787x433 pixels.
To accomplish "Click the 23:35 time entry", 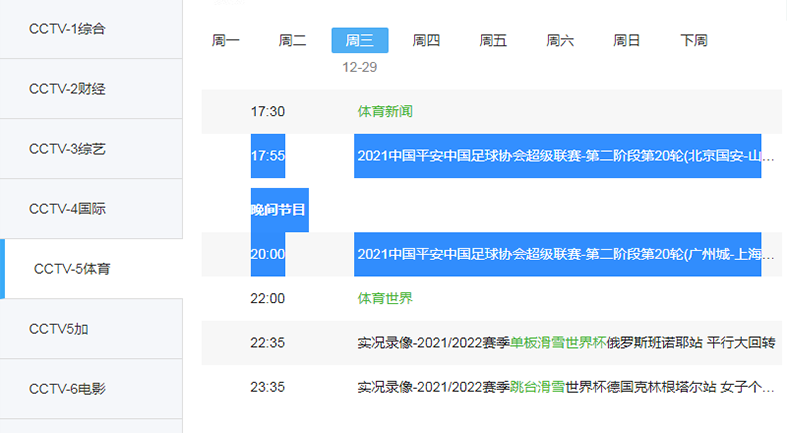I will pos(268,387).
